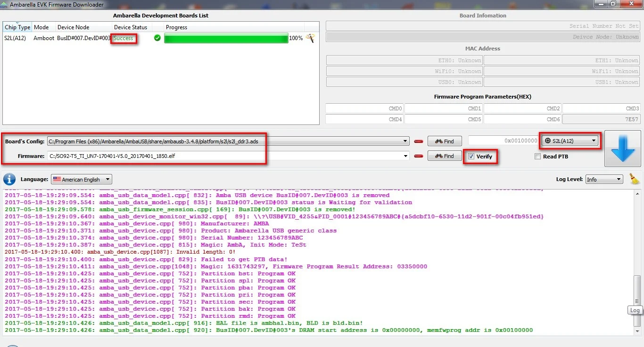Click the BusID#007.DevID#003 device node cell
The width and height of the screenshot is (644, 347).
[84, 38]
